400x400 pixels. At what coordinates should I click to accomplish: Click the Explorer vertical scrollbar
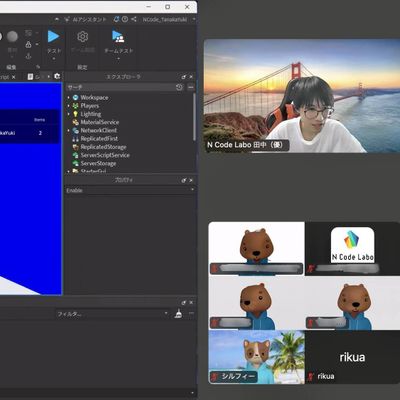click(x=194, y=117)
